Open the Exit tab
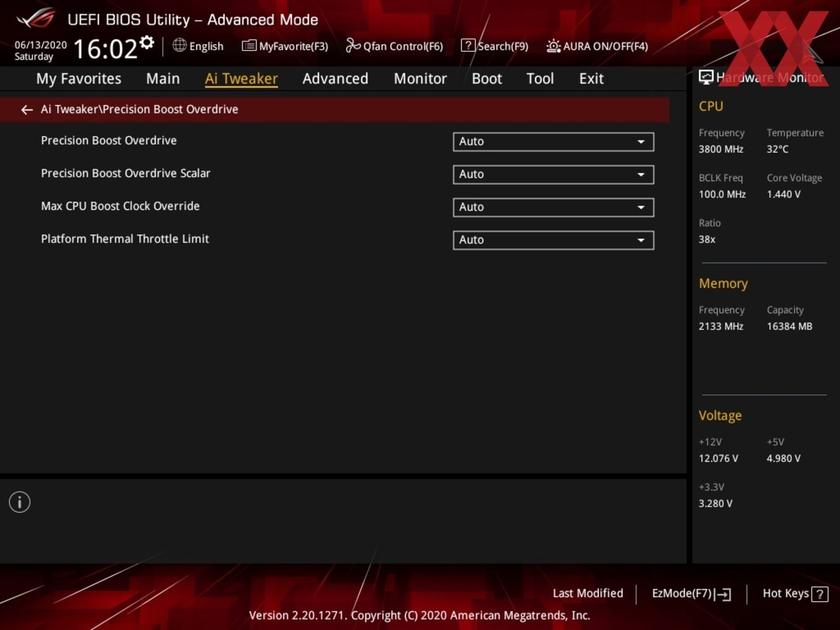 [591, 78]
